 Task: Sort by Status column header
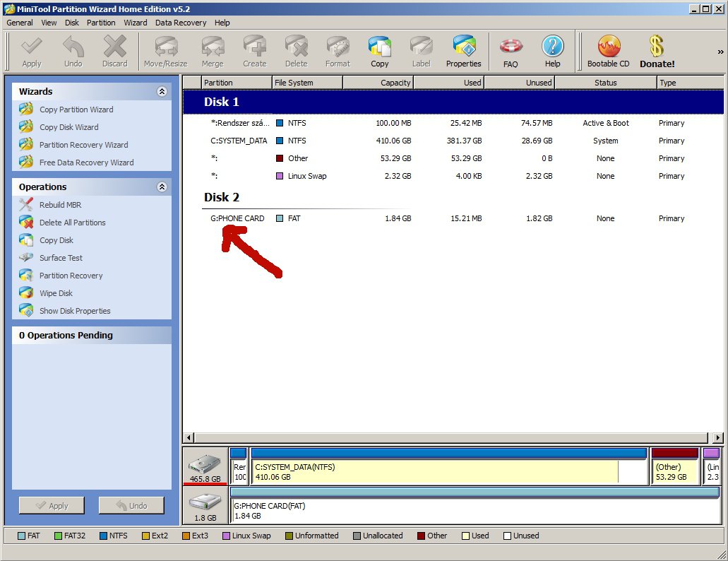point(605,83)
